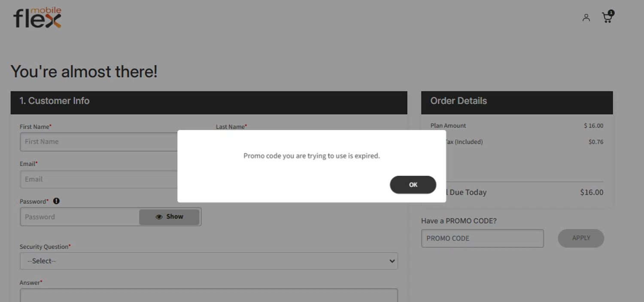
Task: Click OK in the expired promo dialog
Action: (x=413, y=185)
